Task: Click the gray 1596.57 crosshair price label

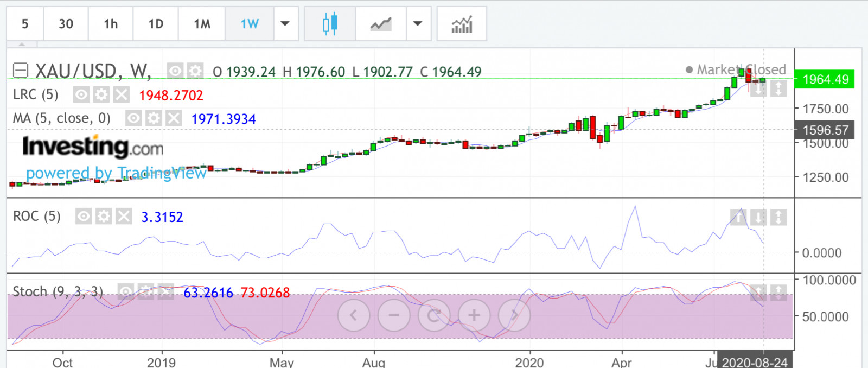Action: 825,130
